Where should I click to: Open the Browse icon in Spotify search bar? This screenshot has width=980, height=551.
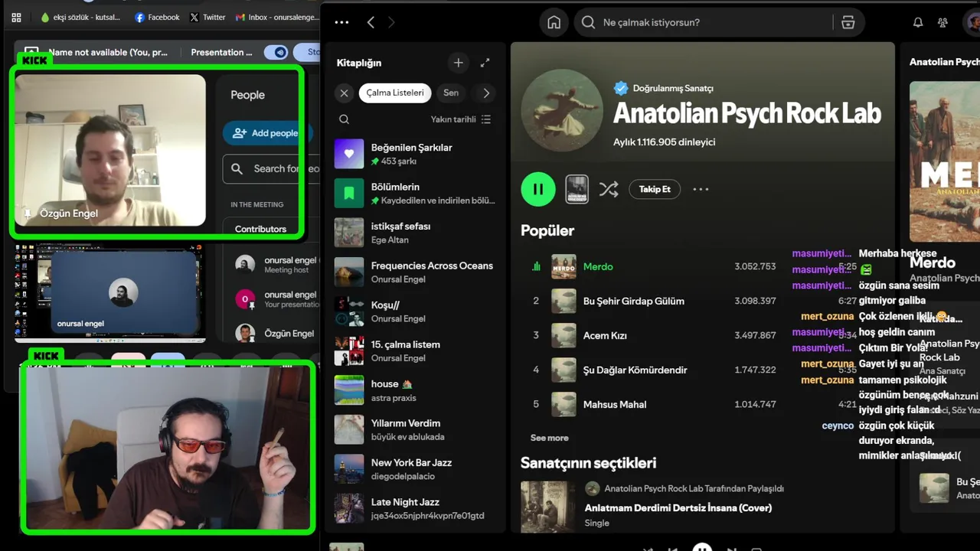(x=848, y=22)
